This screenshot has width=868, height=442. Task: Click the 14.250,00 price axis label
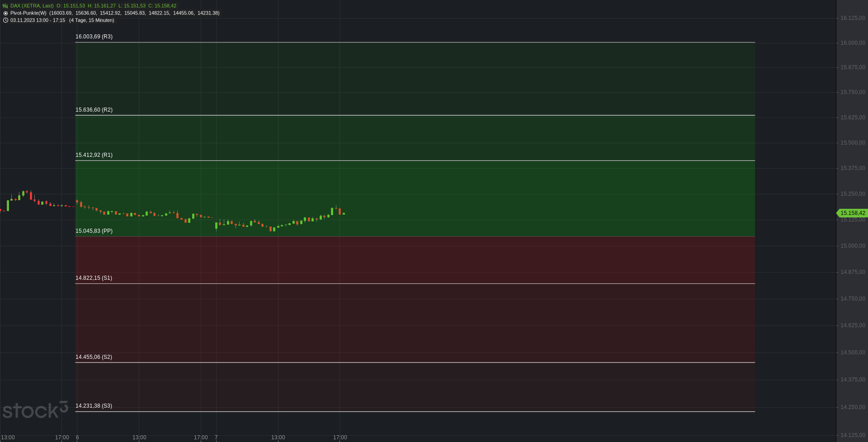coord(853,407)
